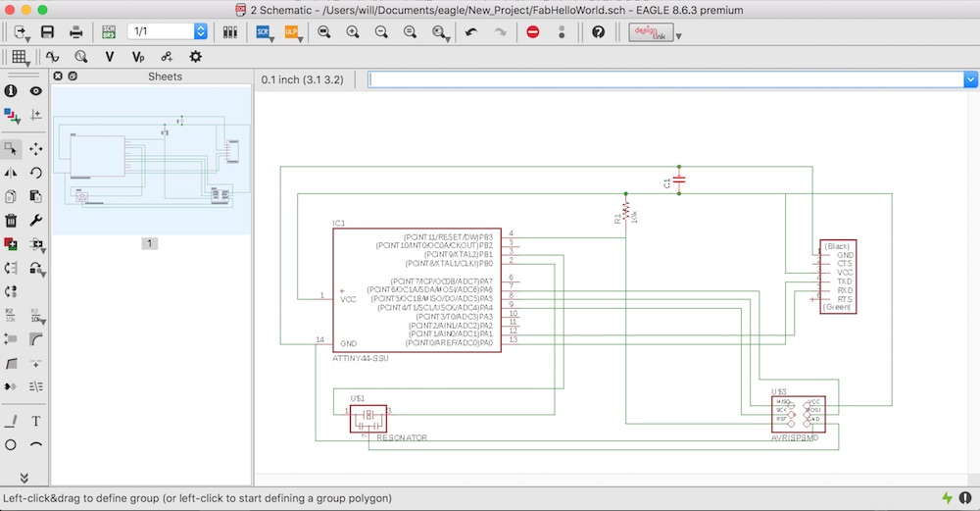
Task: Select the Miter tool icon
Action: coord(35,339)
